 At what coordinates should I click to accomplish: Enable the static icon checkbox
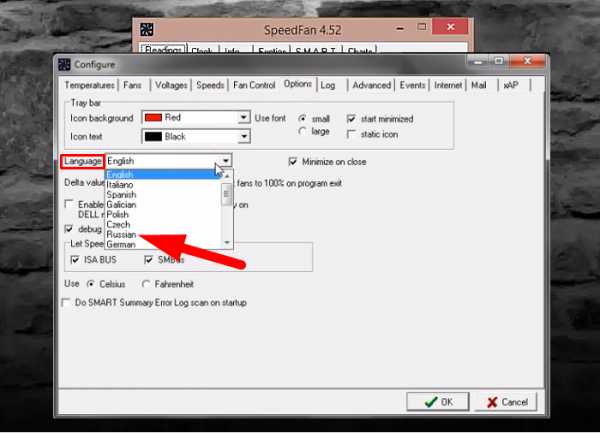click(351, 134)
